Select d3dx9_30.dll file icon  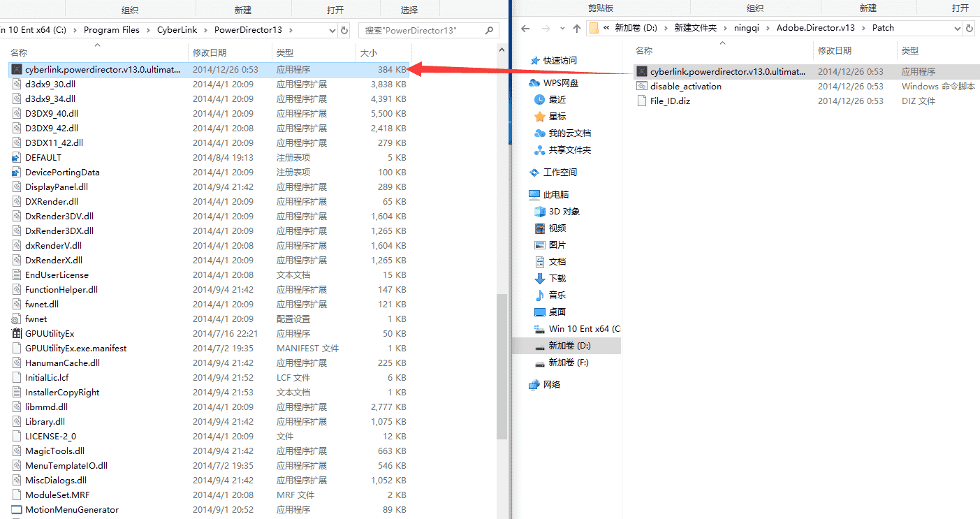pos(17,84)
